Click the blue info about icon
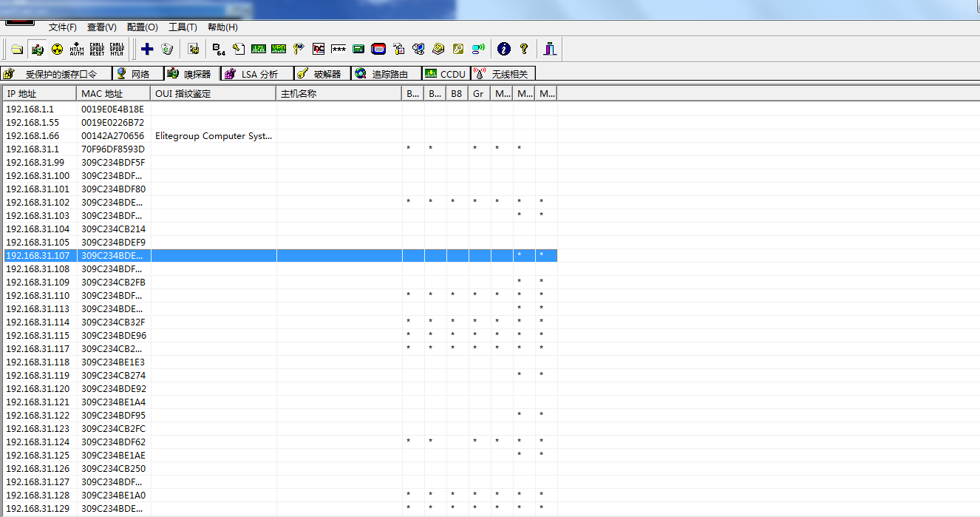 pos(504,49)
